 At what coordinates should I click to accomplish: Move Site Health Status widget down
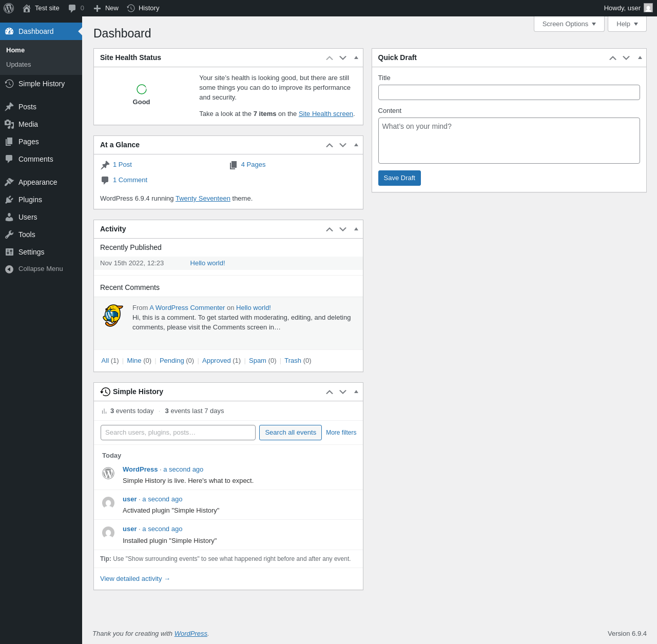(343, 58)
